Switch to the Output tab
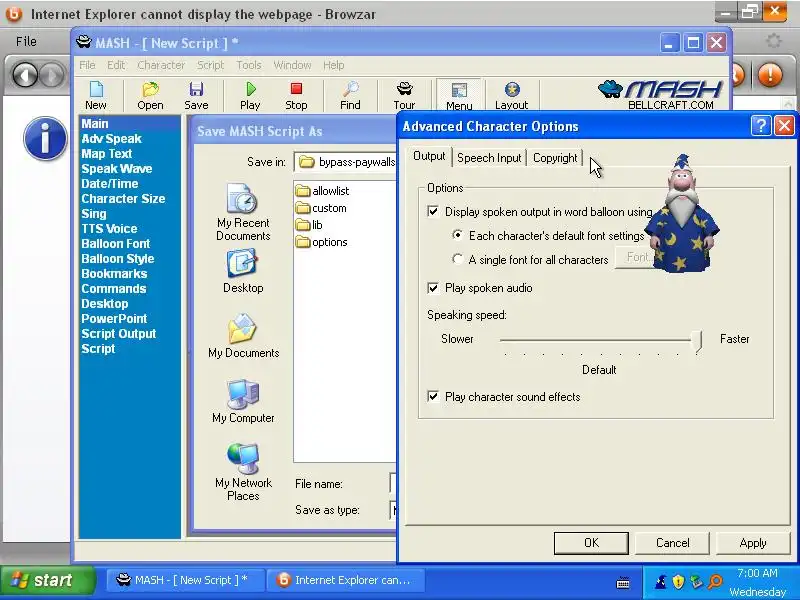The width and height of the screenshot is (800, 600). (x=429, y=156)
